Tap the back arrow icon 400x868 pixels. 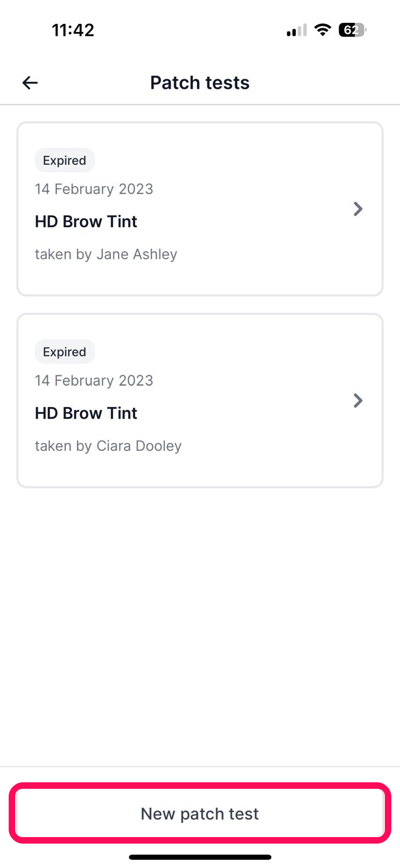(x=30, y=82)
